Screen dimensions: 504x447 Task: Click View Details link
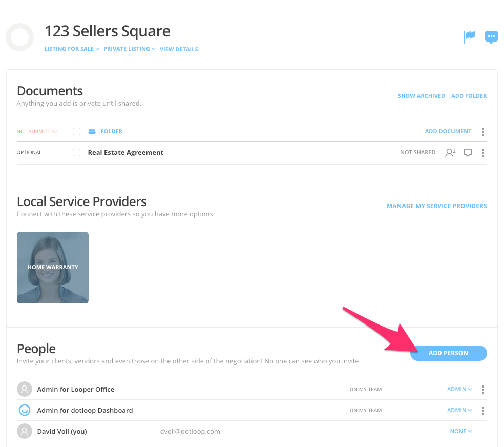pos(179,49)
